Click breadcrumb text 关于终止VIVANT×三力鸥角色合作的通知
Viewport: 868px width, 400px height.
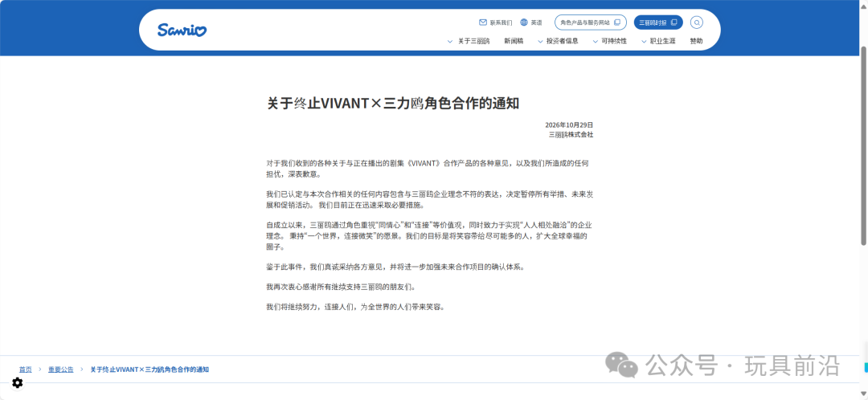coord(149,369)
